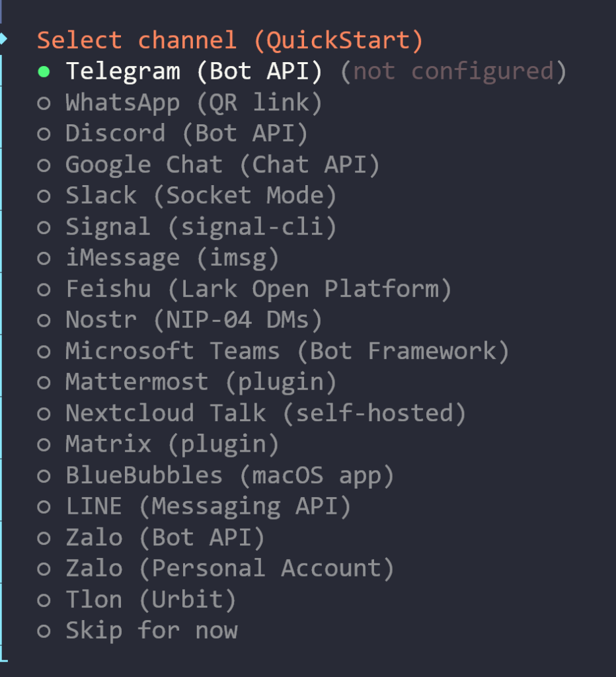Choose Microsoft Teams (Bot Framework) channel
The image size is (616, 677).
287,351
